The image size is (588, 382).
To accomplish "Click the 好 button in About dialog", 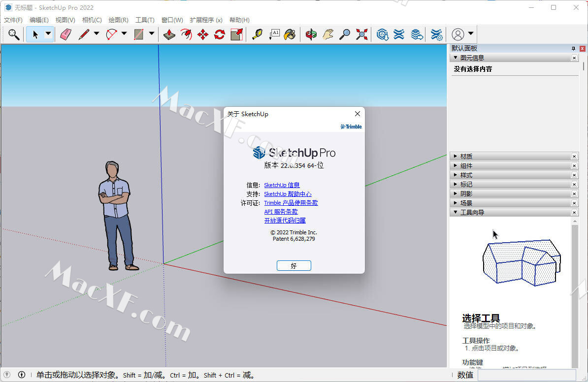I will 294,265.
